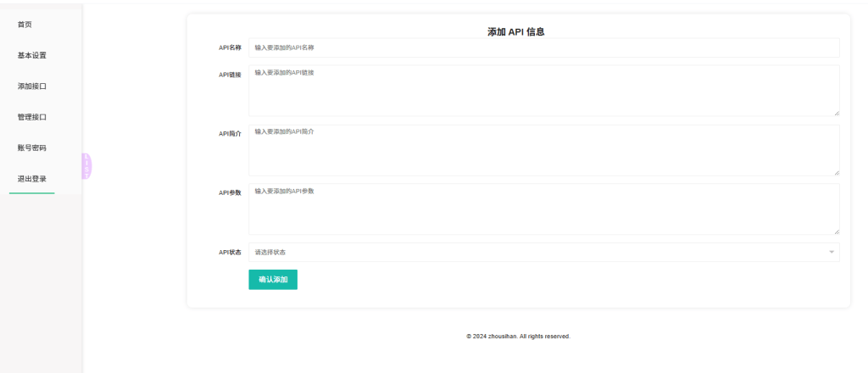
Task: Click the API名称 field label
Action: 231,47
